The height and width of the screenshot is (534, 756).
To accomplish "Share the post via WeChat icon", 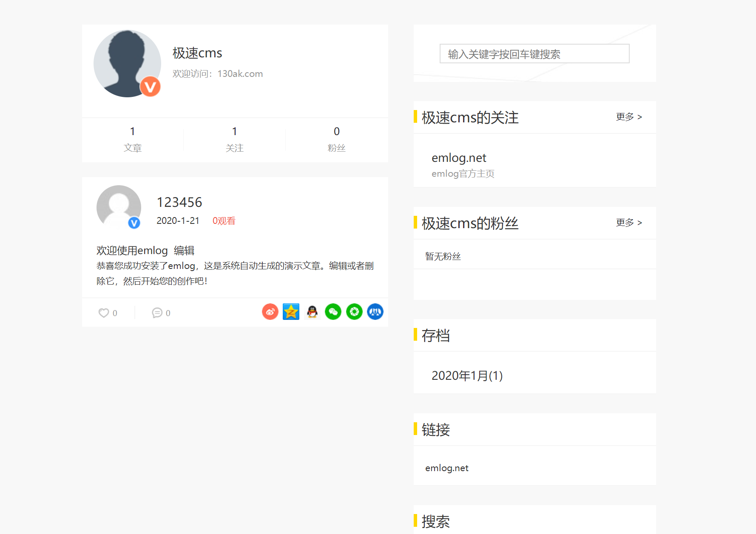I will (333, 312).
